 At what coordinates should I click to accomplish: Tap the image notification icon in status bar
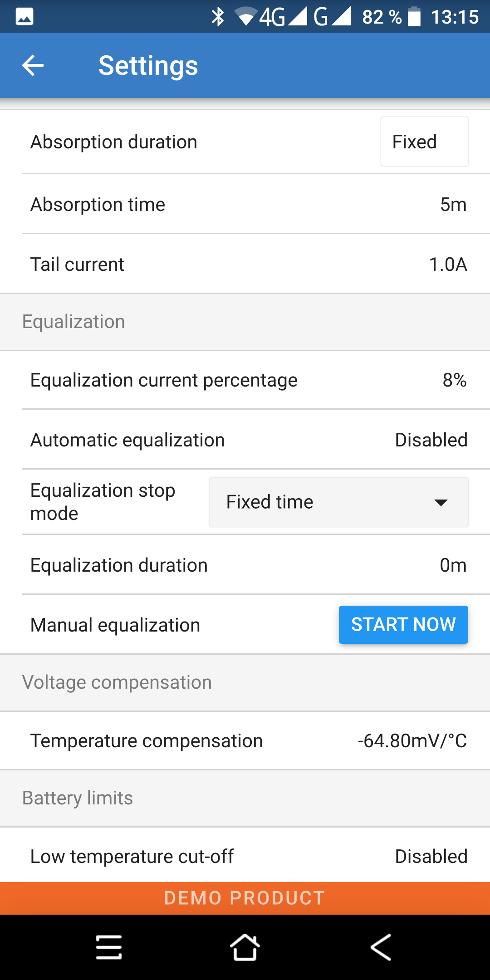24,17
